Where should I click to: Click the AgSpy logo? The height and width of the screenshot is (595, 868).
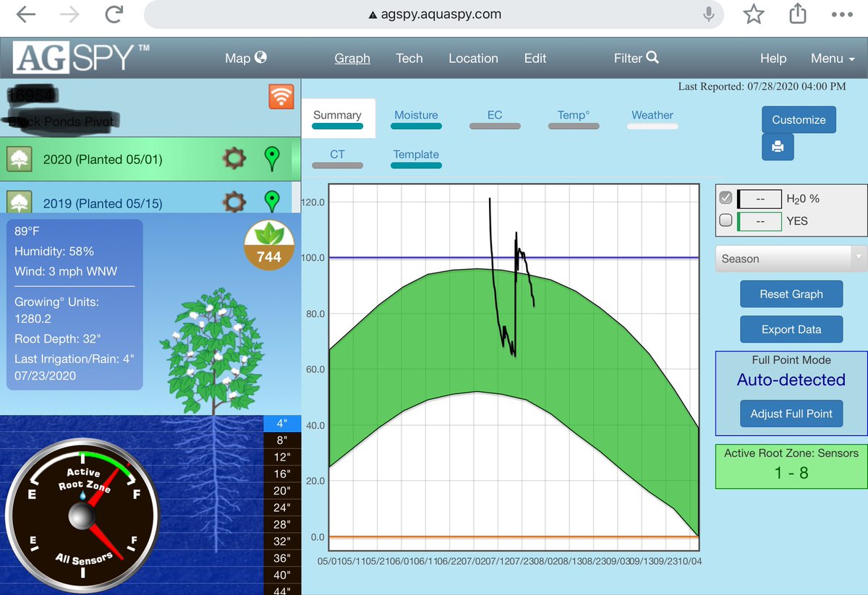tap(82, 58)
